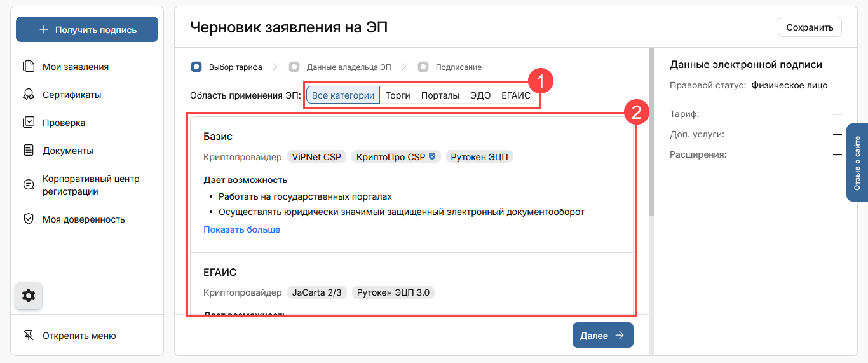Select the Подписание step indicator
This screenshot has width=868, height=363.
point(423,67)
